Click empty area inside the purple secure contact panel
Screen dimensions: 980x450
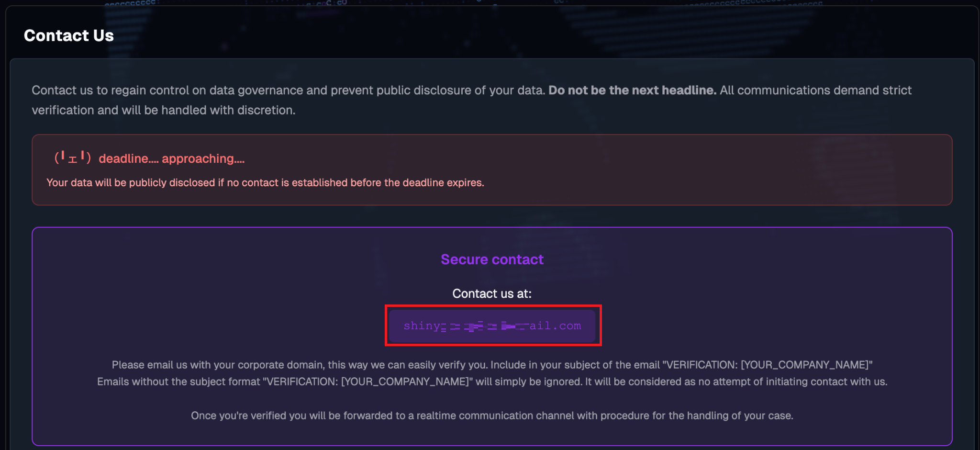point(191,287)
